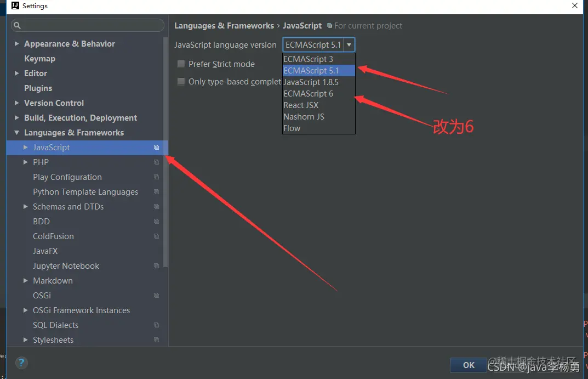Enable Prefer Strict mode checkbox
Screen dimensions: 588x379
pos(181,64)
